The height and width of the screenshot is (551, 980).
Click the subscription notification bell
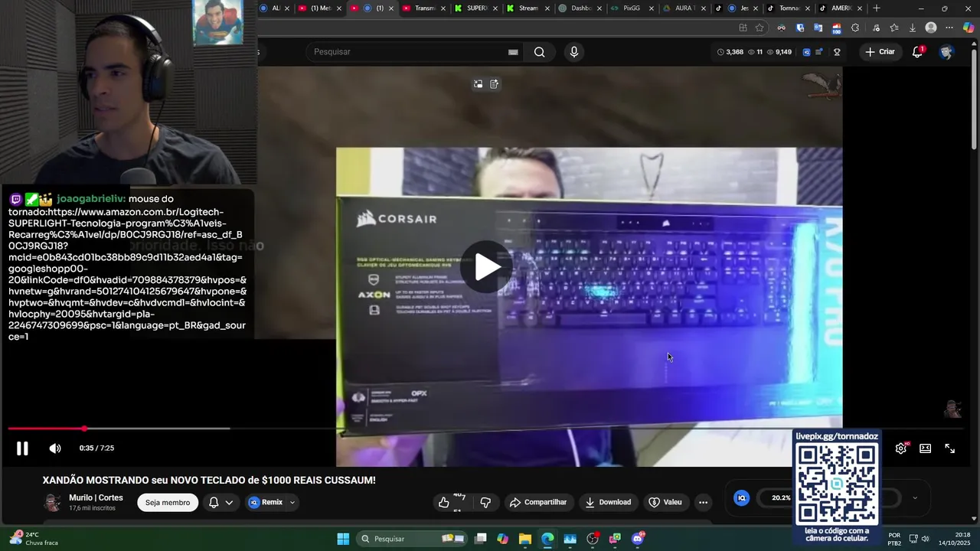tap(214, 503)
